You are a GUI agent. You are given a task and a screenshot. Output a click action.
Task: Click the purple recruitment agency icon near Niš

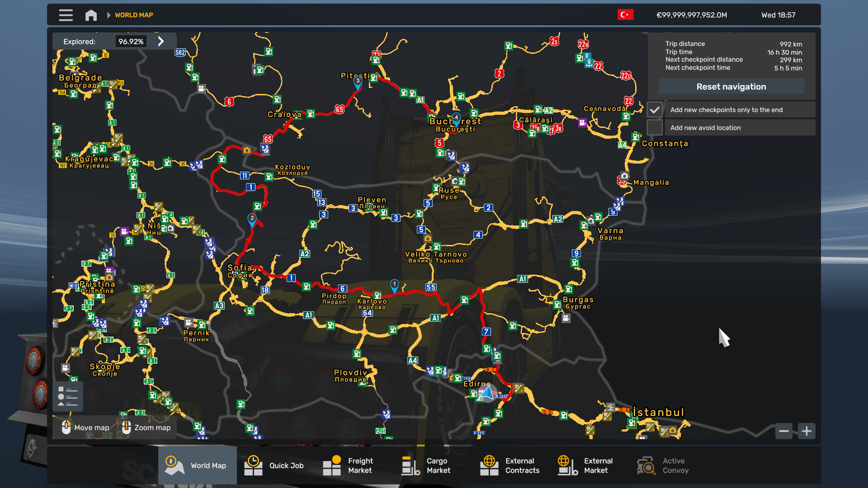124,232
